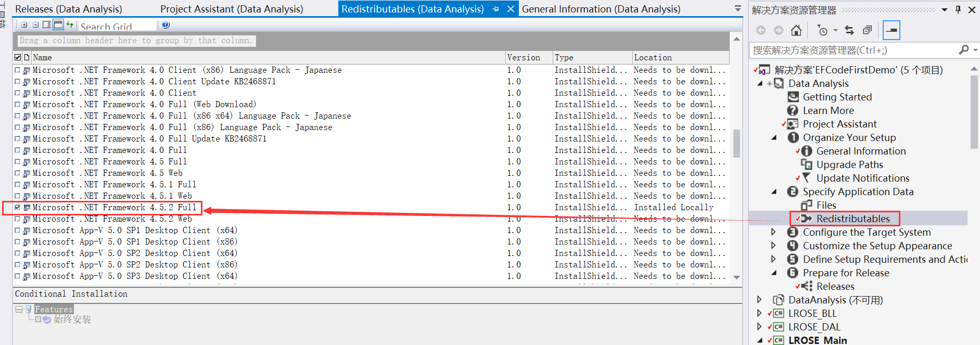Click the expand all plus toolbar icon

[24, 24]
